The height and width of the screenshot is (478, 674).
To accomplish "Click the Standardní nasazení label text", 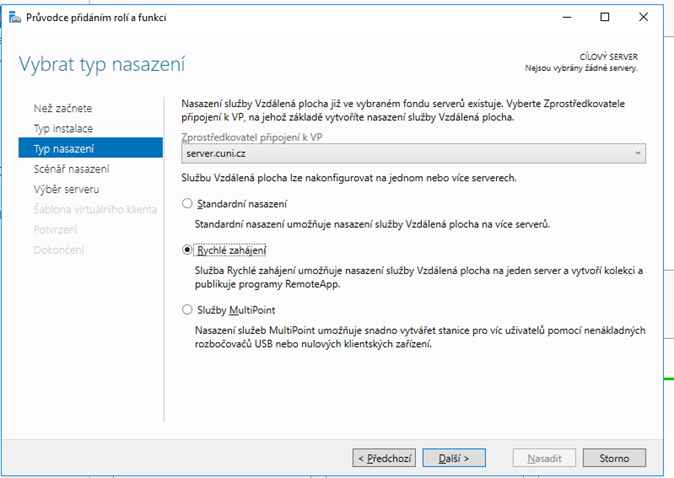I will [241, 204].
